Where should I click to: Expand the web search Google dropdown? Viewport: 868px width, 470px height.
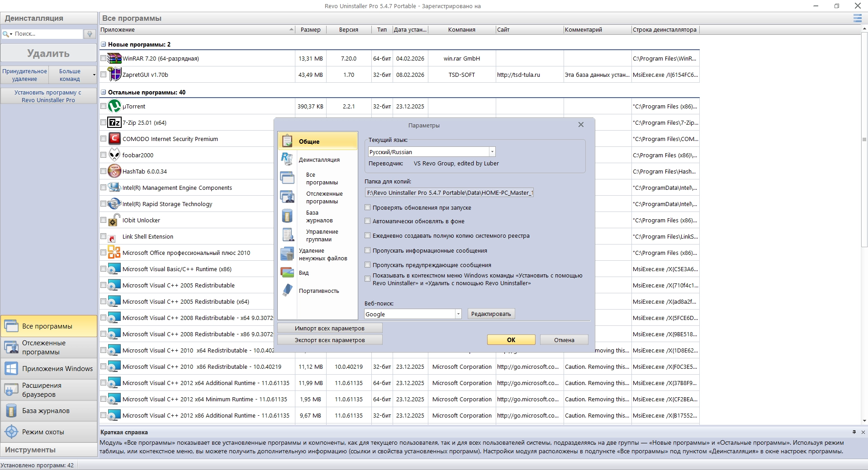[458, 314]
